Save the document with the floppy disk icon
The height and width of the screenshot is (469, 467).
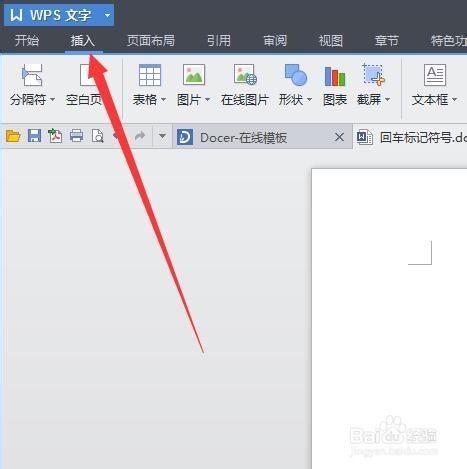click(x=34, y=136)
